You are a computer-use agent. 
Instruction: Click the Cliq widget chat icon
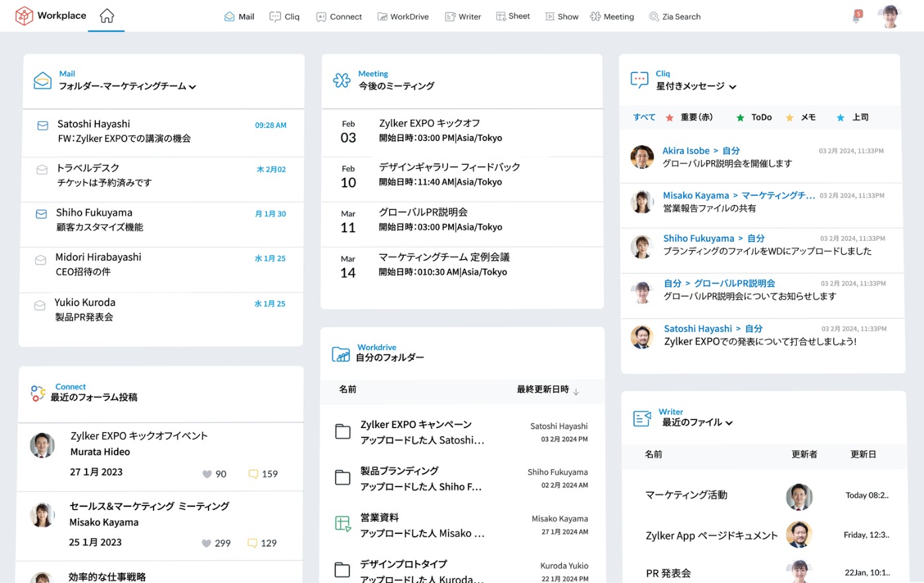639,80
